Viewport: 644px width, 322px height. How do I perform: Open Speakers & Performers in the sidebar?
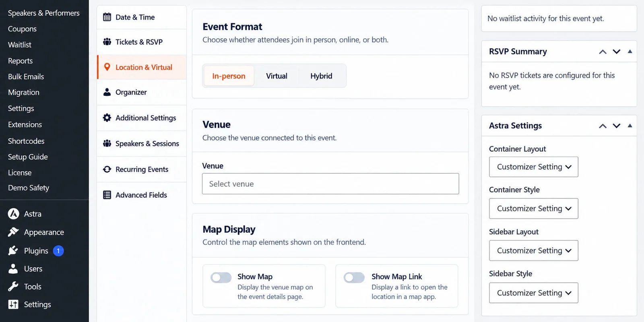point(44,13)
